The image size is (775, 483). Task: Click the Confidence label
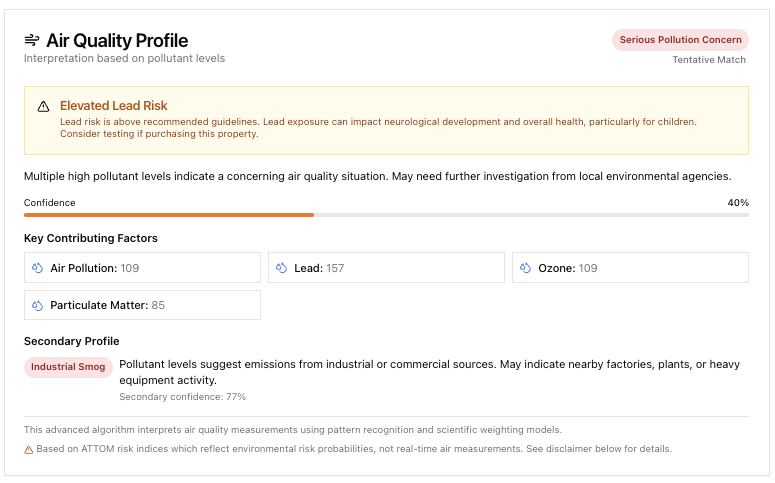click(49, 203)
